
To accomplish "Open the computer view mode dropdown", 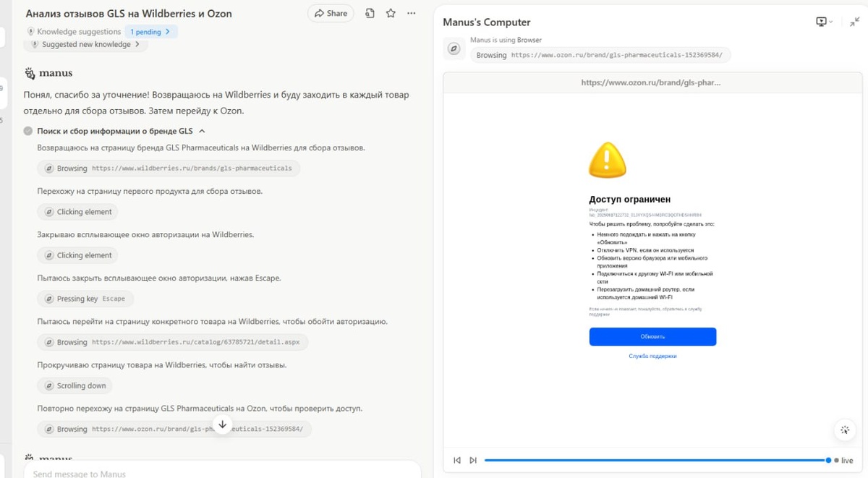I will coord(825,22).
